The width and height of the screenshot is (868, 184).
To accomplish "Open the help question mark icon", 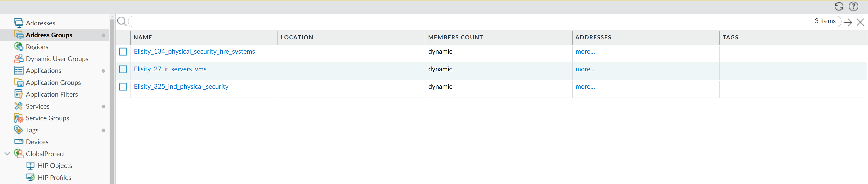I will point(853,6).
